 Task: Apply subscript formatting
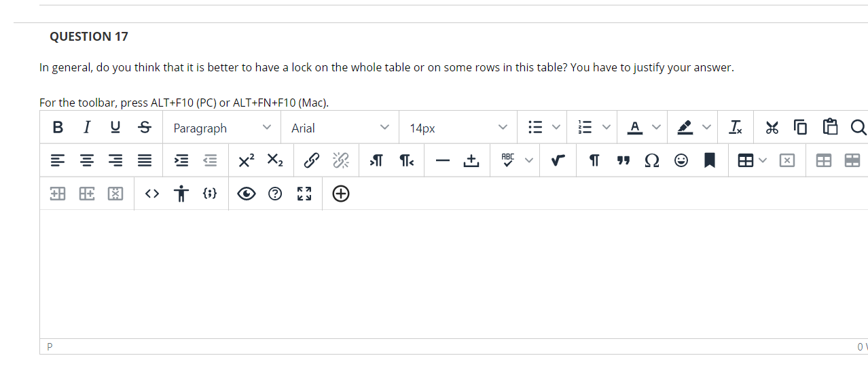click(274, 161)
